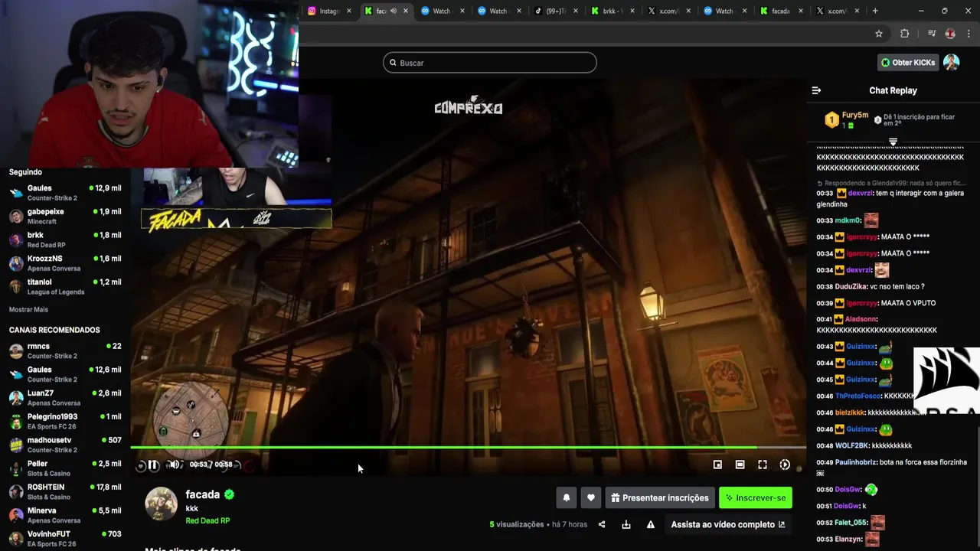Screen dimensions: 980x551
Task: Open Gaules channel with 12,6 mil viewers
Action: click(64, 374)
